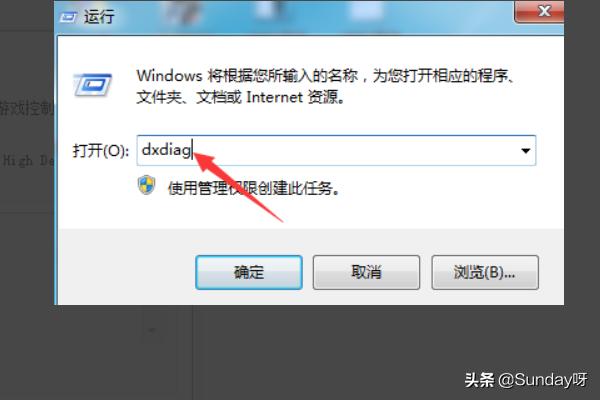The height and width of the screenshot is (400, 600).
Task: Click the empty title bar area
Action: point(314,17)
